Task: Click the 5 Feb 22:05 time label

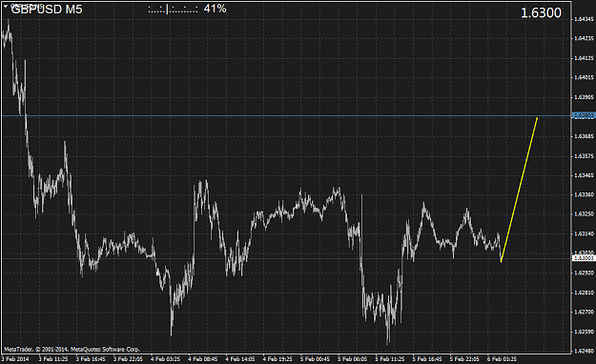Action: pyautogui.click(x=464, y=359)
